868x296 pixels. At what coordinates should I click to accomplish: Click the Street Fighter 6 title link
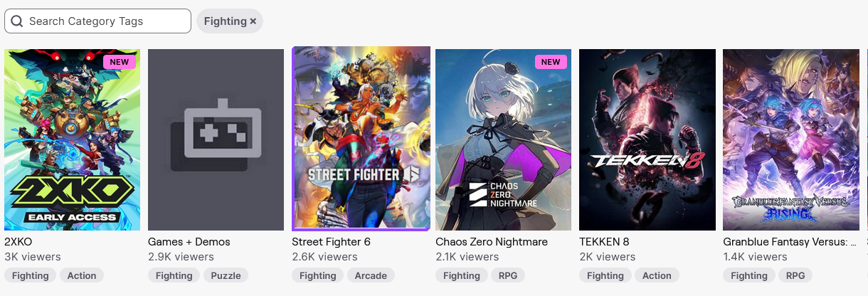[x=331, y=242]
